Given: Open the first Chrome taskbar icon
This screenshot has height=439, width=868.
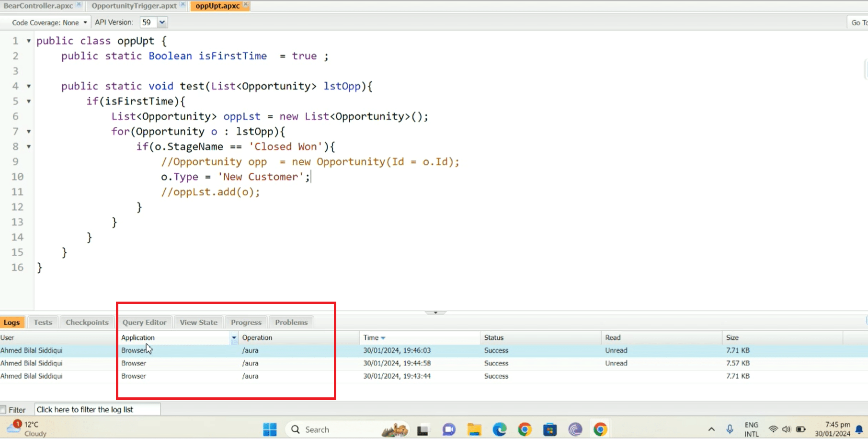Looking at the screenshot, I should click(525, 429).
